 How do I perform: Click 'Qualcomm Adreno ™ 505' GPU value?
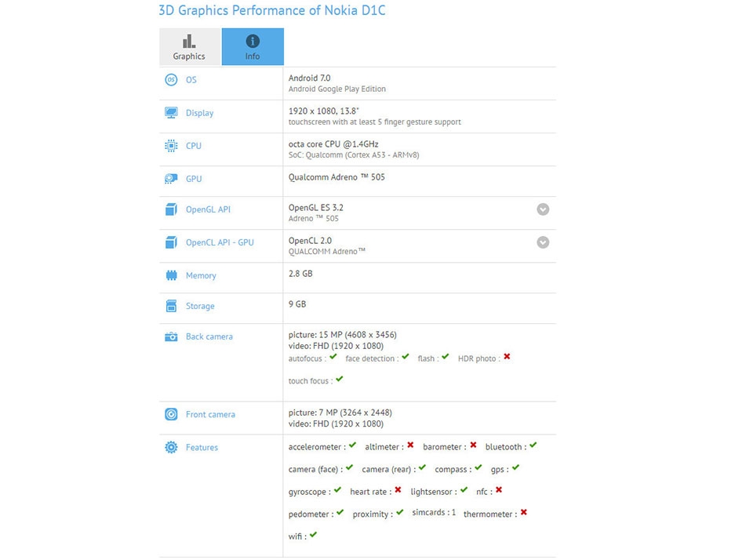(x=336, y=177)
